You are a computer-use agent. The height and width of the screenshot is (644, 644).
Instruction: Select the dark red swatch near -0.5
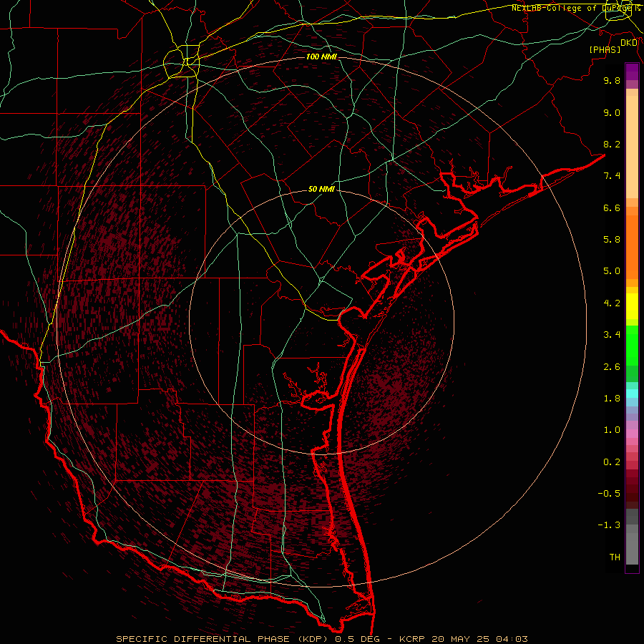click(632, 493)
